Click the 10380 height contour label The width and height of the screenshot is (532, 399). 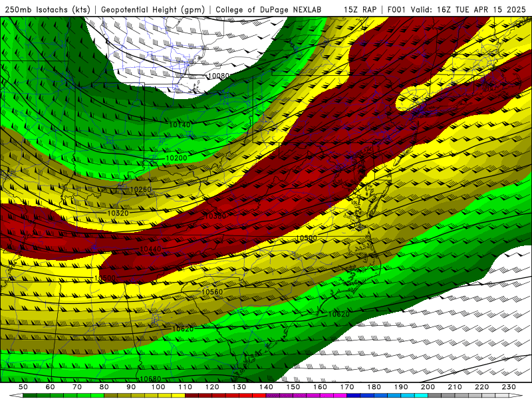click(x=215, y=216)
